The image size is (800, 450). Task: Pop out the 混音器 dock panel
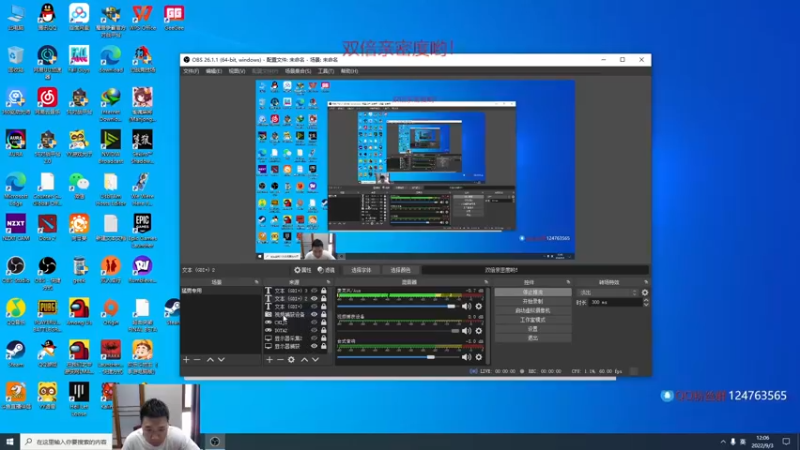tap(486, 282)
